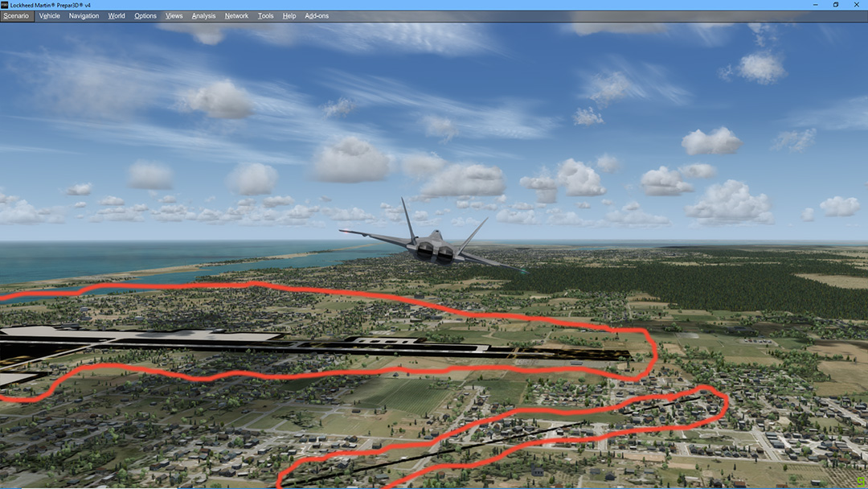
Task: Open the Vehicle menu
Action: [x=49, y=16]
